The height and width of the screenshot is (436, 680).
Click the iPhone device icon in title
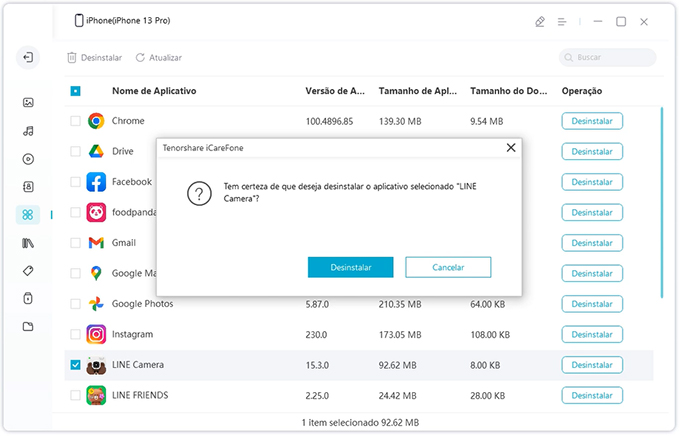(x=79, y=20)
